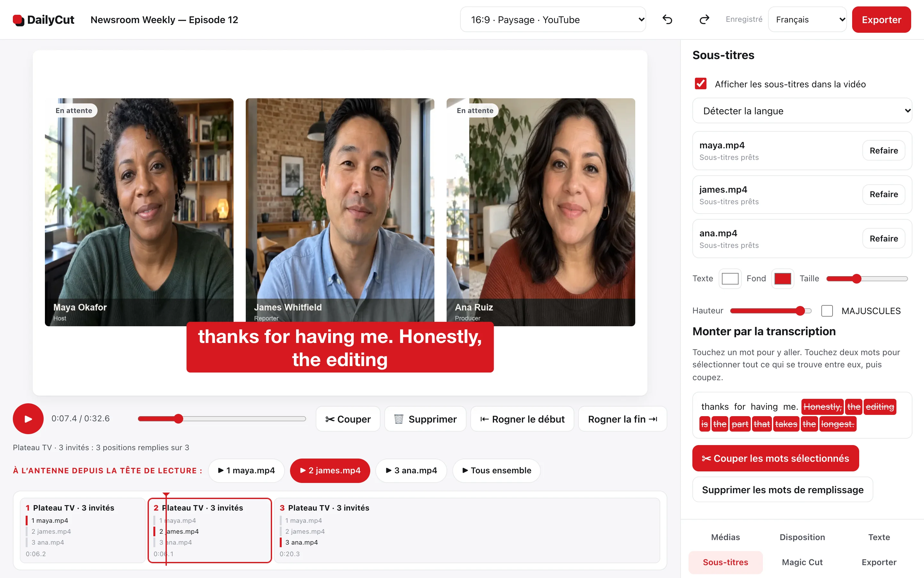Open the Sous-titres tab
The image size is (924, 578).
click(x=725, y=562)
